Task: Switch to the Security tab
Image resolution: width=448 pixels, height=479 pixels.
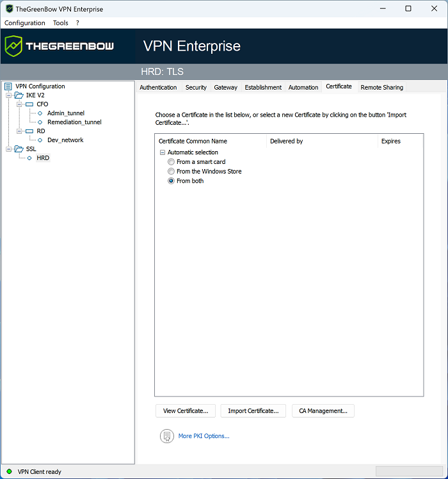Action: (196, 87)
